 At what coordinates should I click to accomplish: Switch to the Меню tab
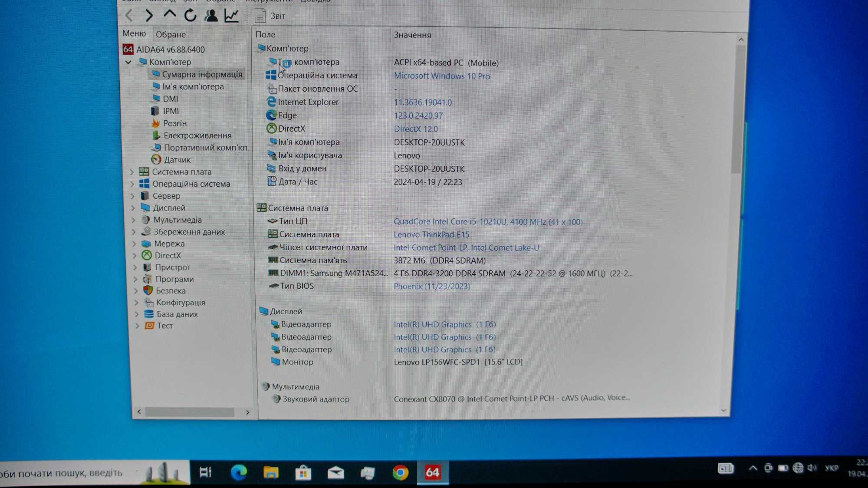click(x=134, y=33)
